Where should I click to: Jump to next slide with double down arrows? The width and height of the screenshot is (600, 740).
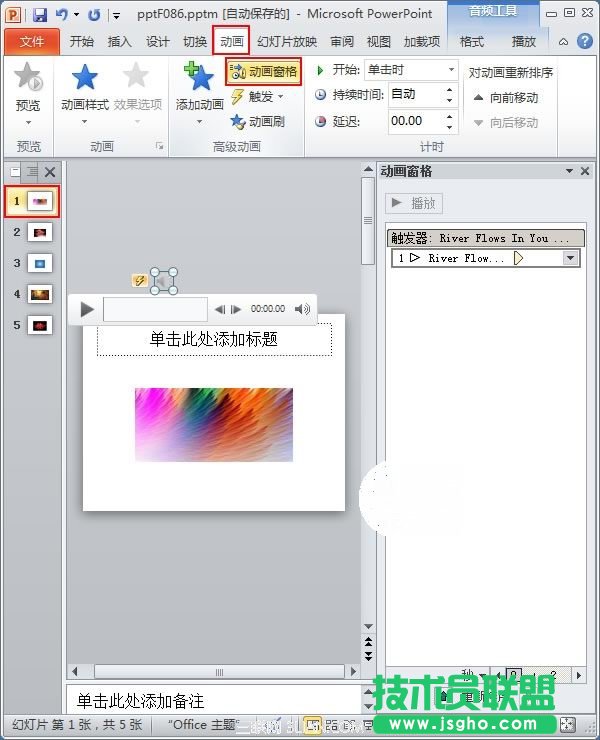click(368, 656)
